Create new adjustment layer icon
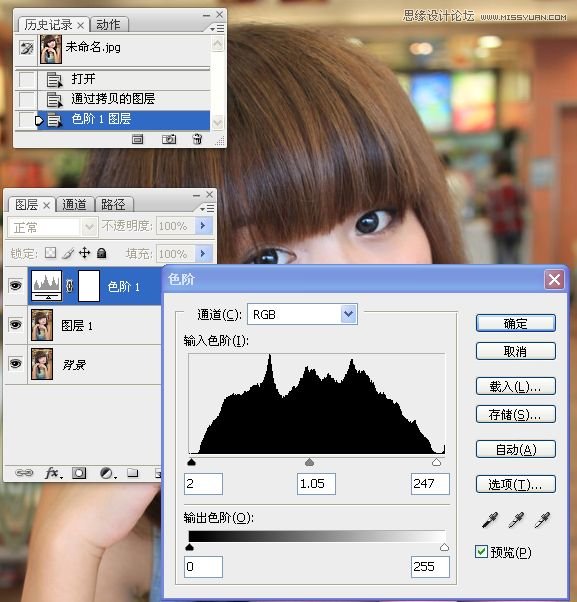 (108, 473)
